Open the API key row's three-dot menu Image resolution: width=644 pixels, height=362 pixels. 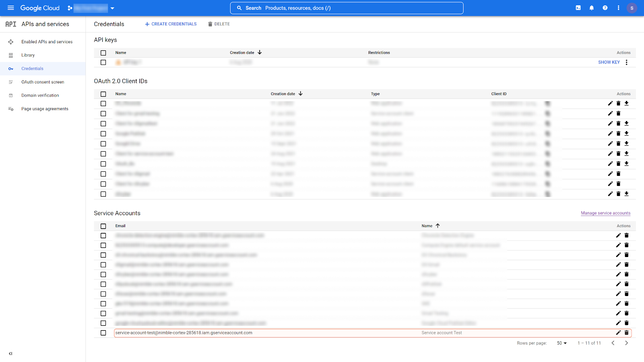tap(626, 62)
